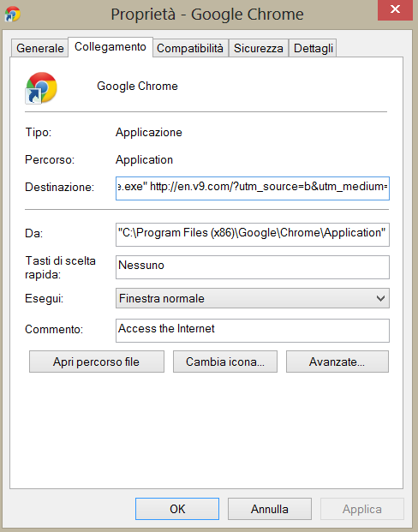Focus the Tasti di scelta rapida field
Viewport: 418px width, 532px height.
click(253, 267)
